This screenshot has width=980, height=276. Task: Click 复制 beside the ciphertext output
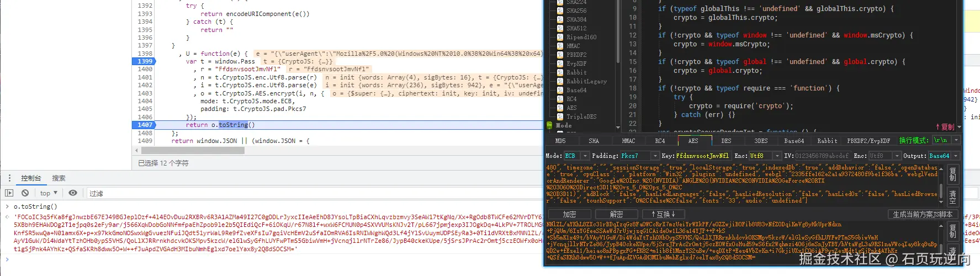pos(952,231)
